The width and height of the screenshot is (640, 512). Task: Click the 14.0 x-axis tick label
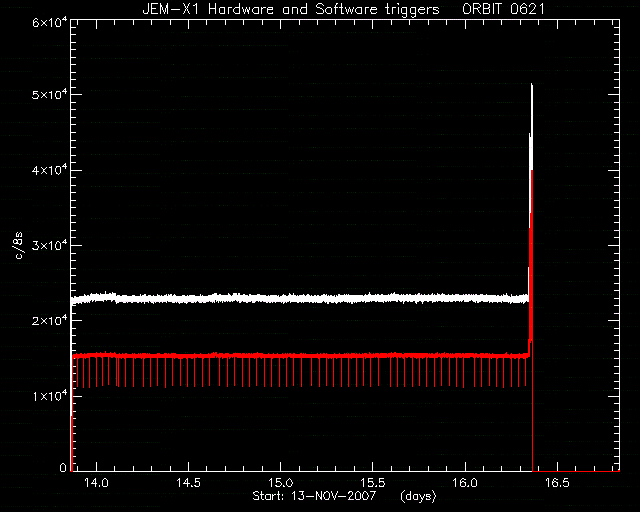(96, 483)
